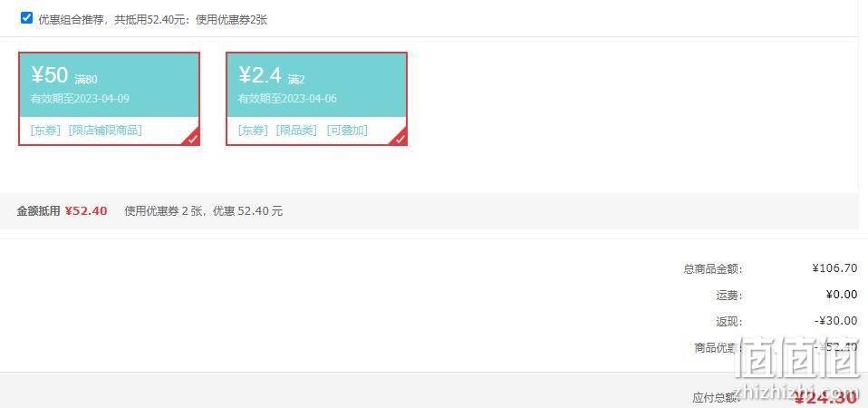
Task: Select the ¥2.4 满2 coupon card
Action: (316, 99)
